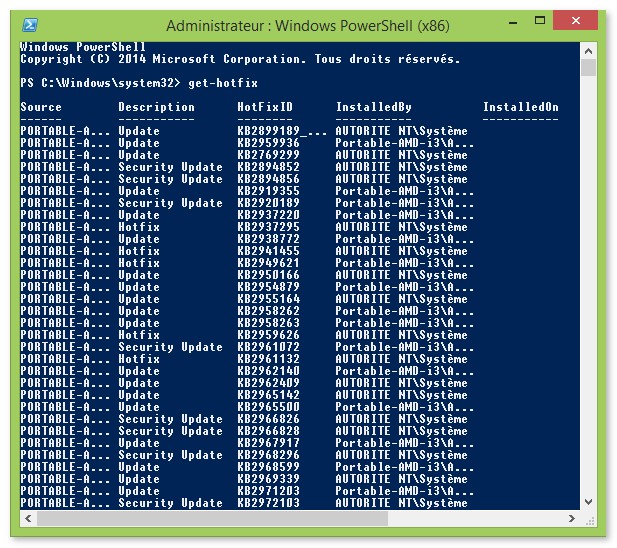Viewport: 617px width, 548px height.
Task: Click hotfix ID KB2941455
Action: click(268, 251)
